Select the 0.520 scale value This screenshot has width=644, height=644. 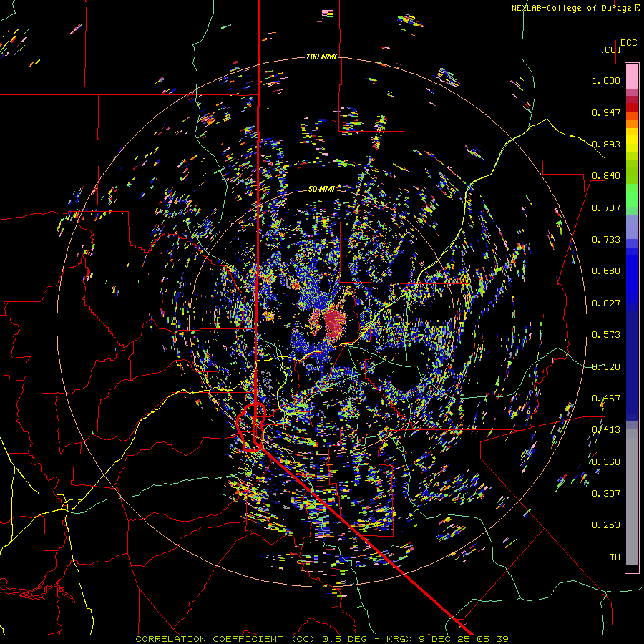(606, 367)
